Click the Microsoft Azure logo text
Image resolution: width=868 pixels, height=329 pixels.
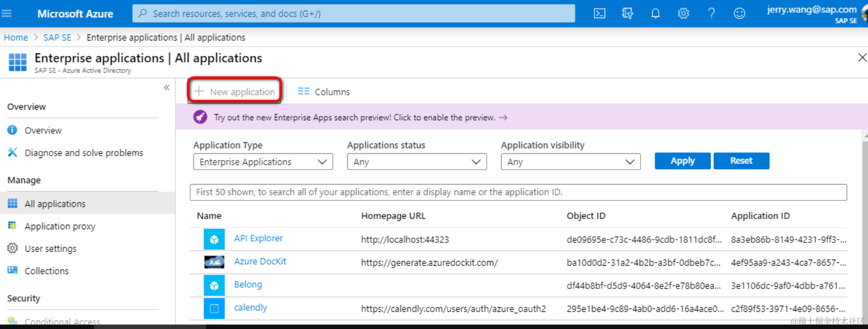coord(75,14)
